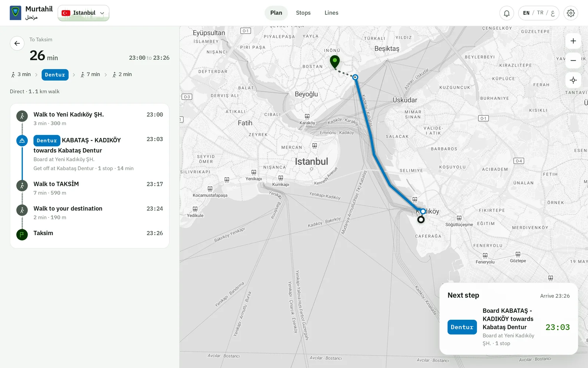The height and width of the screenshot is (368, 588).
Task: Click 'Arrive 23:26' in Next step card
Action: [x=555, y=296]
